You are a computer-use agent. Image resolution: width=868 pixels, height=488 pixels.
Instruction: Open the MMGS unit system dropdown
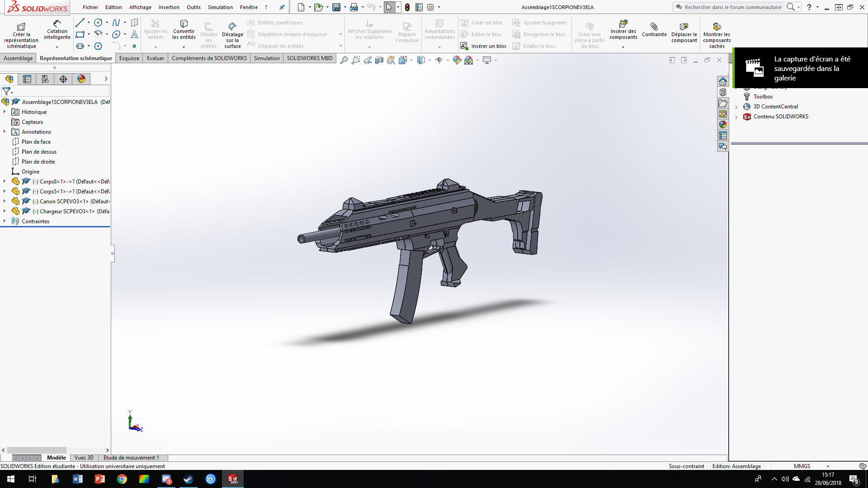828,466
